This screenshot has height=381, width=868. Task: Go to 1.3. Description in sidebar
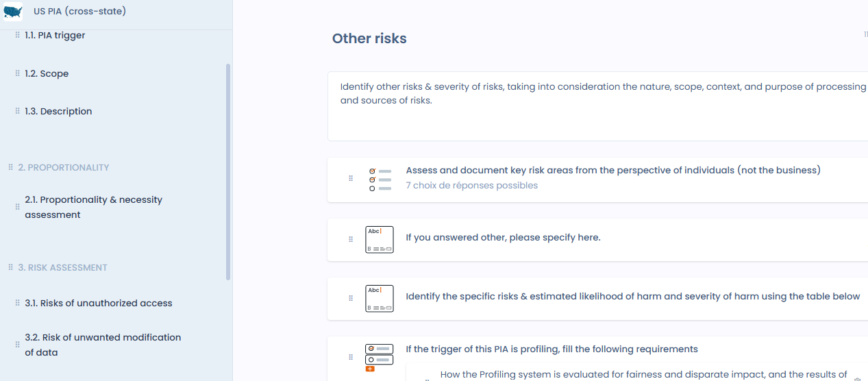[58, 112]
